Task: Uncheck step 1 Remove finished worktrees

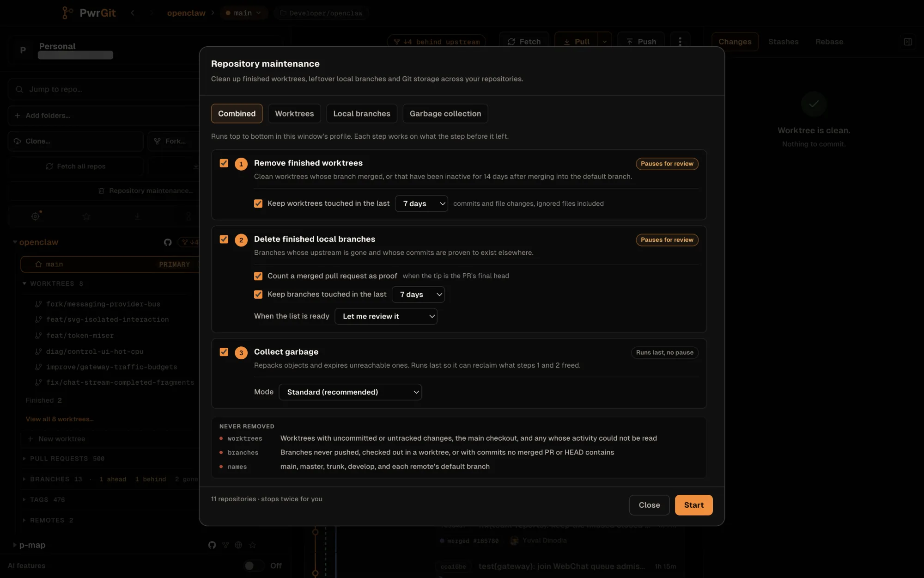Action: click(x=224, y=163)
